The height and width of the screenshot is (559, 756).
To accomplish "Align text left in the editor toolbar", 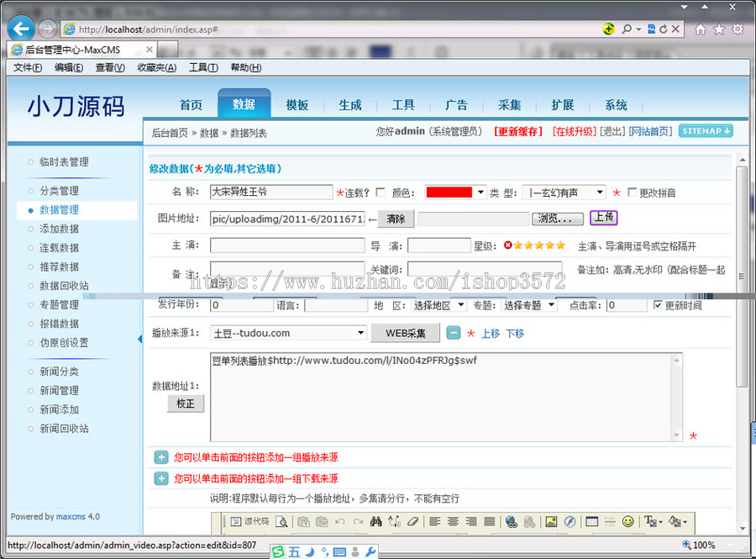I will pyautogui.click(x=435, y=521).
